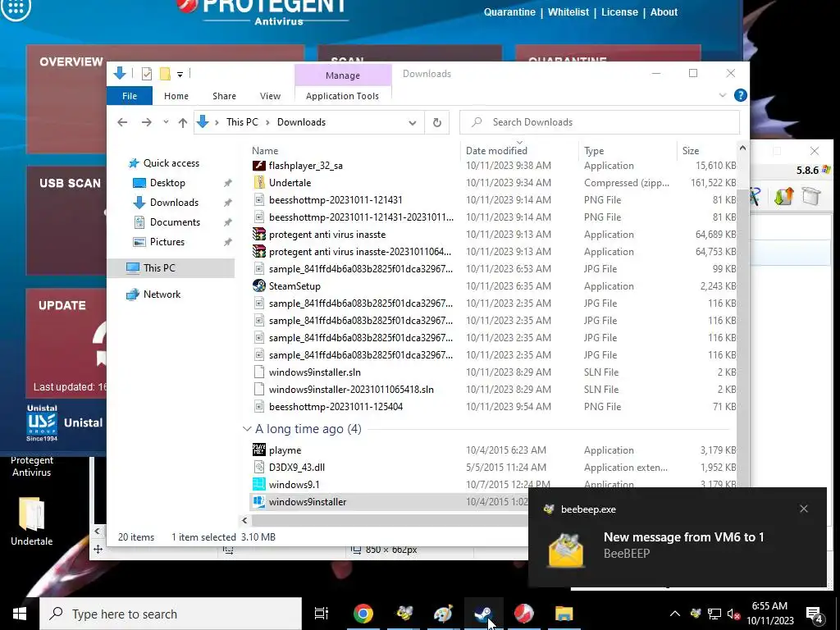The height and width of the screenshot is (630, 840).
Task: Click the New folder quick access icon
Action: (165, 74)
